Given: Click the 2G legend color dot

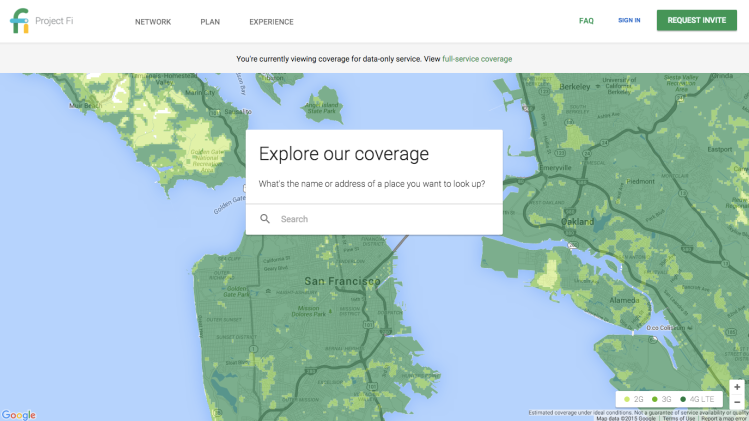Looking at the screenshot, I should click(627, 399).
